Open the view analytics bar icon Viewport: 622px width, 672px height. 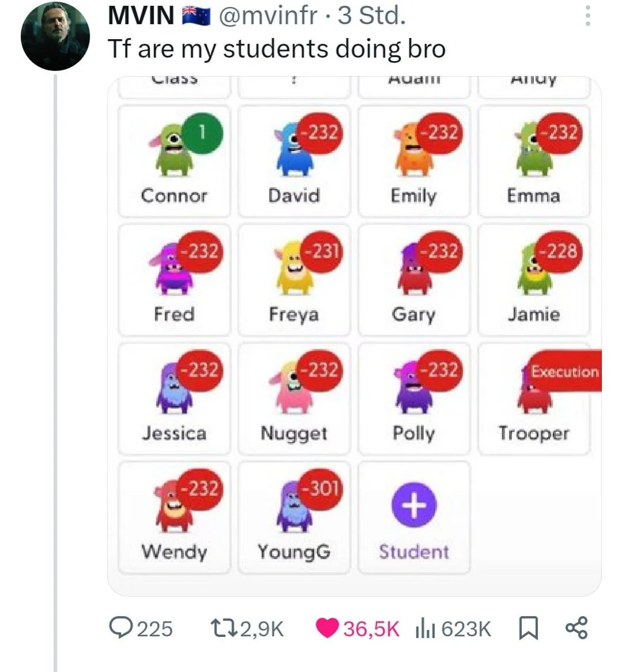(x=424, y=628)
